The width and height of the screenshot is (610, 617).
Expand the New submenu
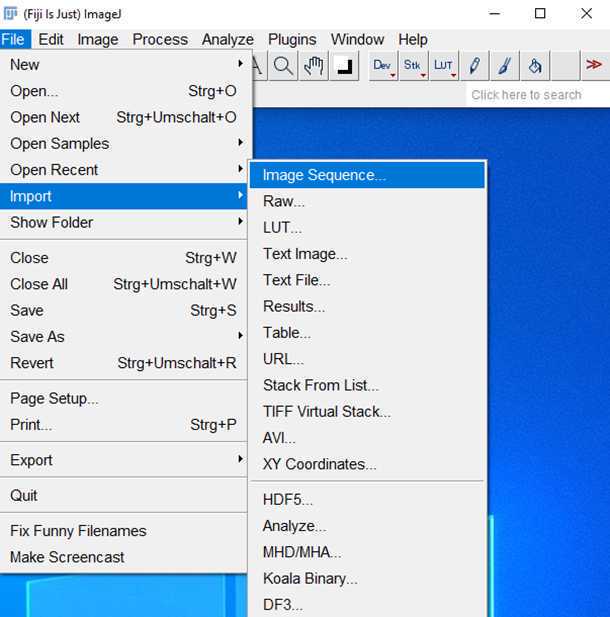[124, 65]
